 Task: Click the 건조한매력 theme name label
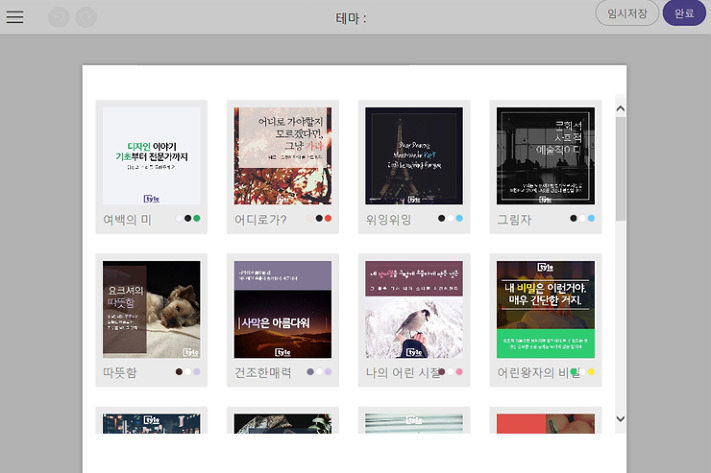tap(263, 373)
